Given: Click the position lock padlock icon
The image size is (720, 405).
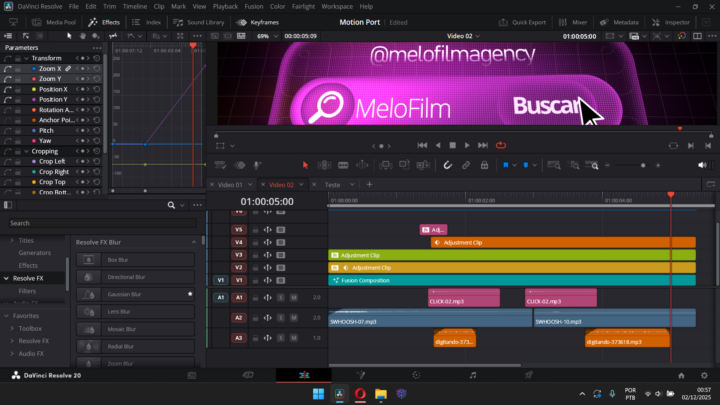Looking at the screenshot, I should 484,165.
